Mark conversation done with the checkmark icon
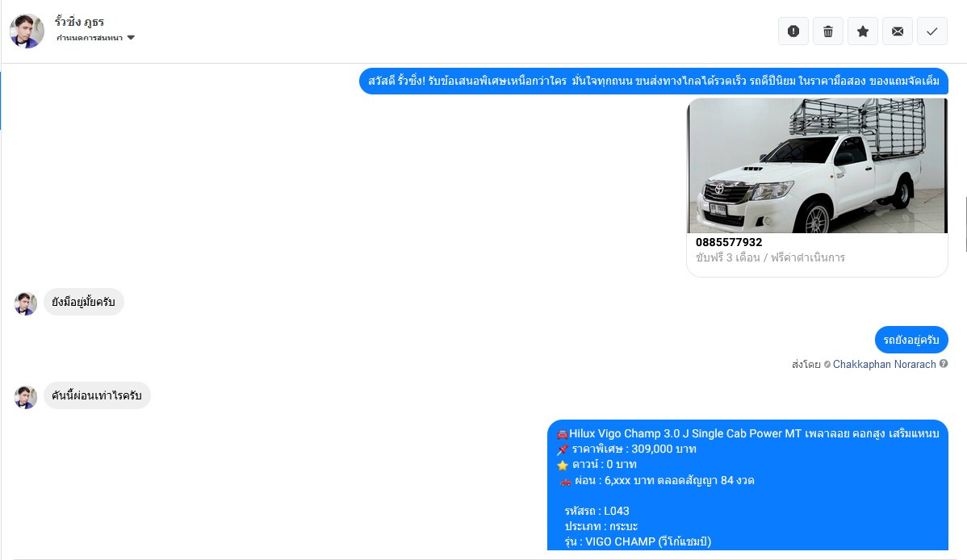The height and width of the screenshot is (560, 967). point(931,31)
